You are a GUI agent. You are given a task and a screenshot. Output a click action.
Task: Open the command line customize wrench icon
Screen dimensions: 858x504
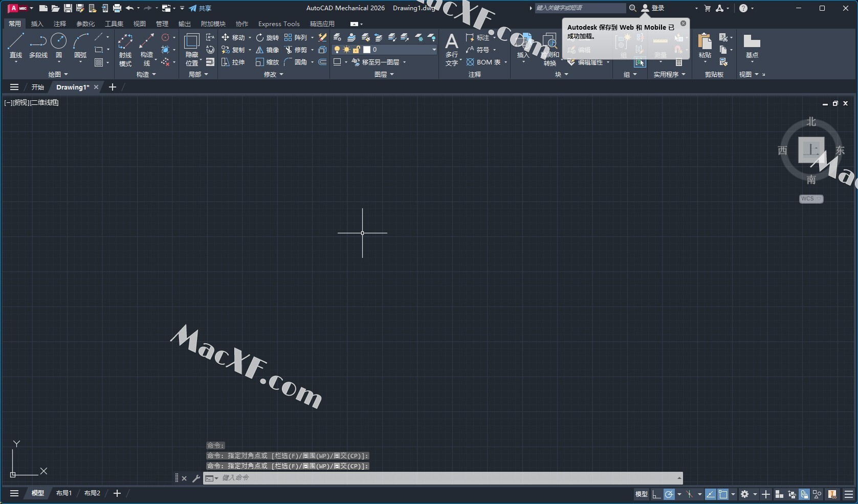pyautogui.click(x=196, y=478)
